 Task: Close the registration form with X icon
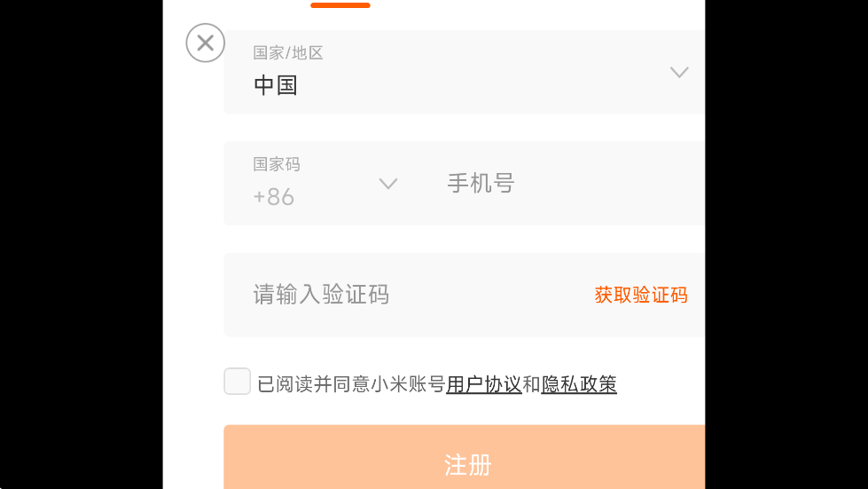pyautogui.click(x=206, y=43)
